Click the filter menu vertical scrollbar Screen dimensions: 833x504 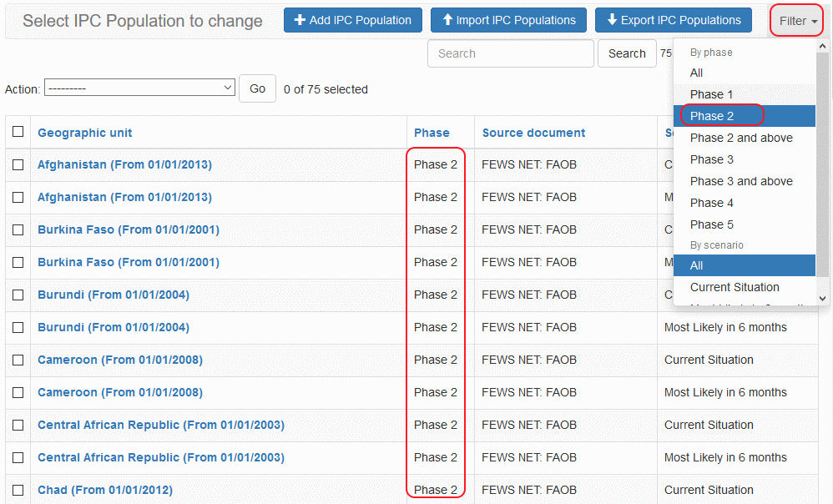(822, 167)
